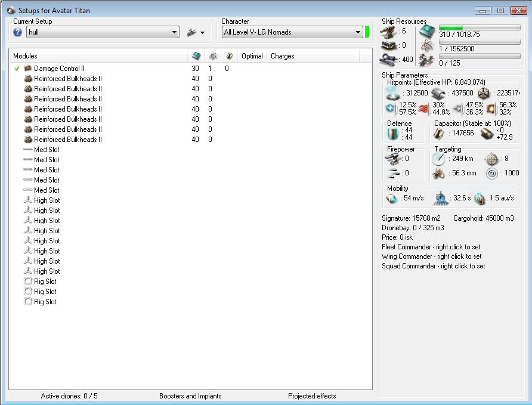532x405 pixels.
Task: Click the CPU column header icon
Action: 196,56
